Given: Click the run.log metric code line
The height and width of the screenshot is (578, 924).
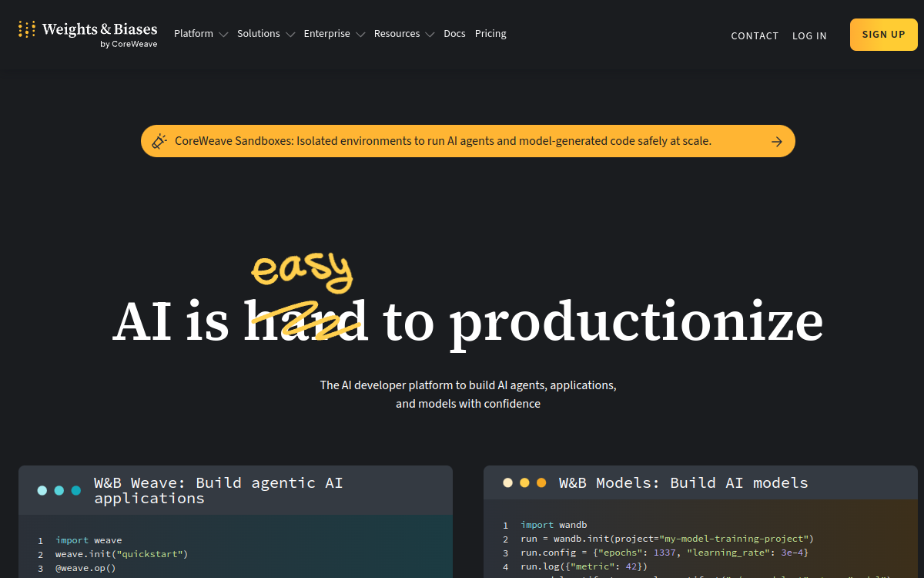Looking at the screenshot, I should tap(584, 566).
